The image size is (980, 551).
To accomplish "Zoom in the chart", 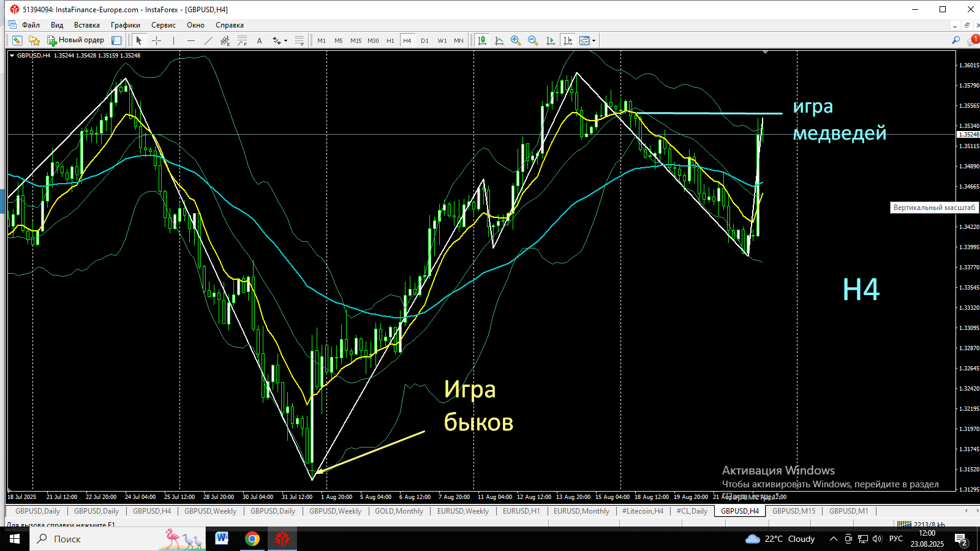I will pyautogui.click(x=516, y=40).
